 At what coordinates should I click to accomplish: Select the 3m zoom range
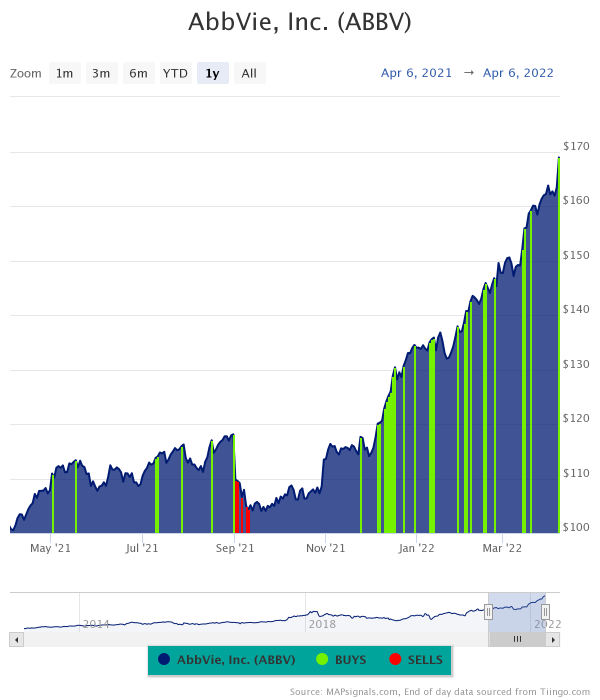pyautogui.click(x=101, y=73)
